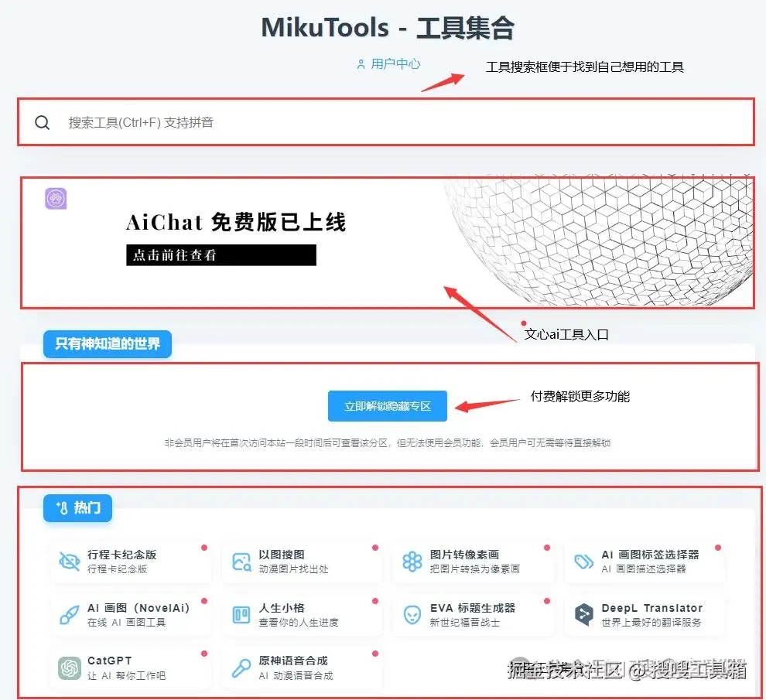This screenshot has width=766, height=700.
Task: Click the red dot on 以图搜图 card
Action: pos(375,548)
